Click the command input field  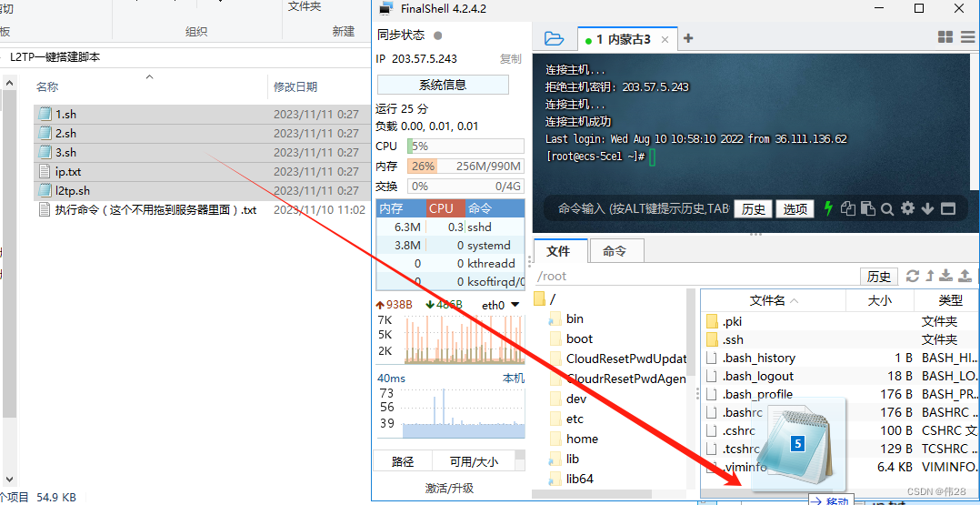tap(641, 208)
